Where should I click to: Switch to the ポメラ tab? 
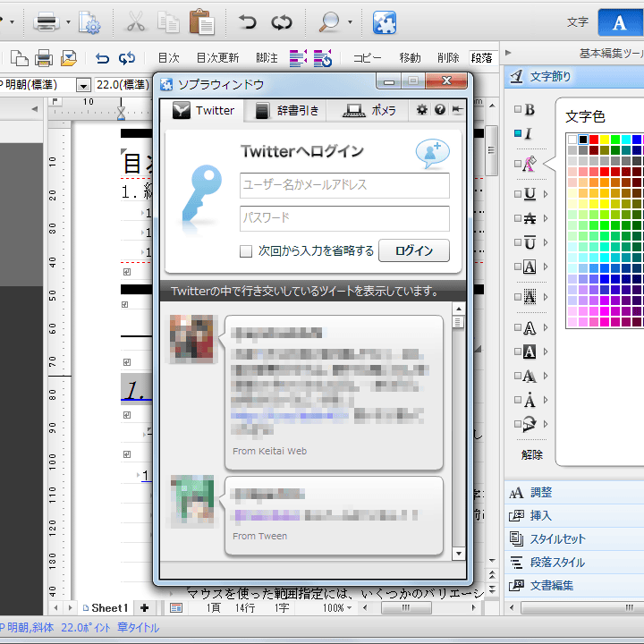tap(369, 110)
